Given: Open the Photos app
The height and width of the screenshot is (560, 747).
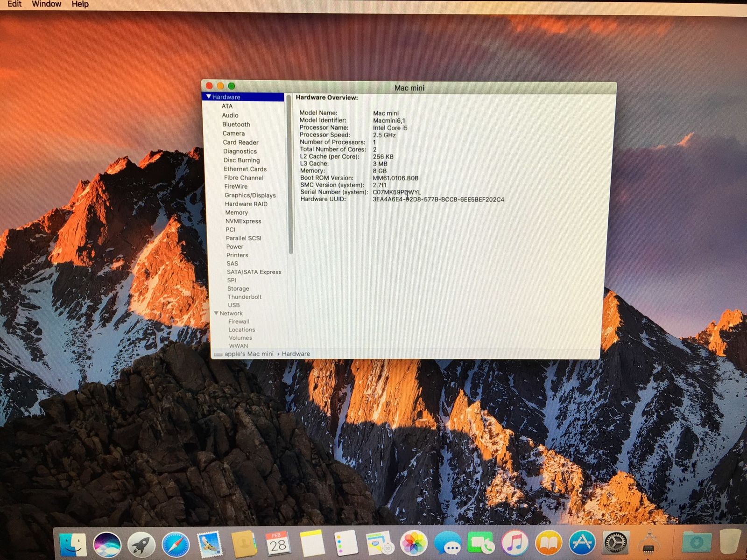Looking at the screenshot, I should pyautogui.click(x=414, y=544).
